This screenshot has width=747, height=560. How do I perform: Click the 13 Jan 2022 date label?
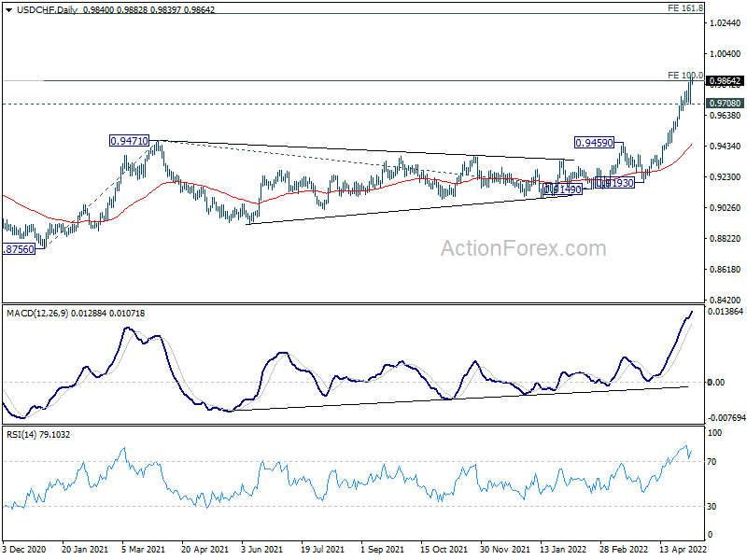coord(563,550)
